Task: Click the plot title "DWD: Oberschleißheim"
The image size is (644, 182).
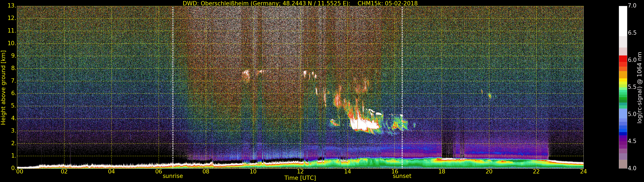Action: [216, 3]
